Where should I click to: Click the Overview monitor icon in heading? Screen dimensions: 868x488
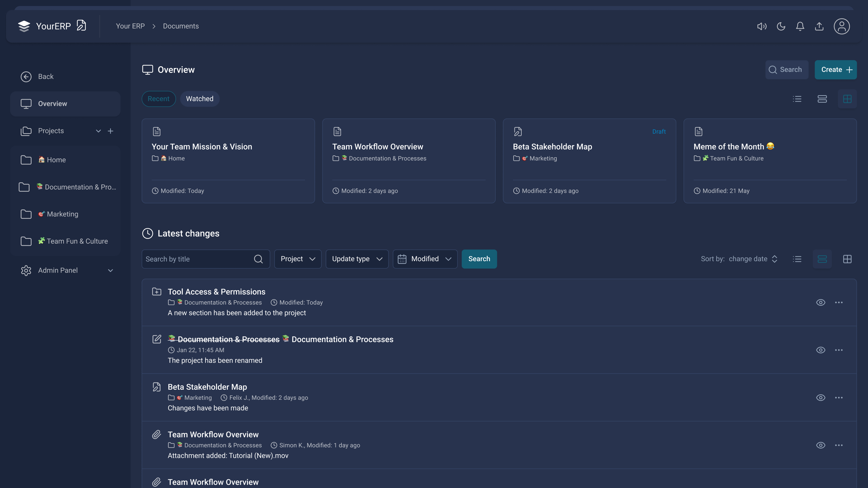pyautogui.click(x=148, y=70)
